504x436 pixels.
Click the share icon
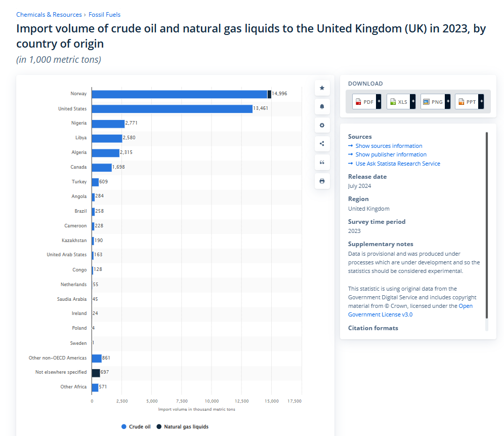pos(322,144)
